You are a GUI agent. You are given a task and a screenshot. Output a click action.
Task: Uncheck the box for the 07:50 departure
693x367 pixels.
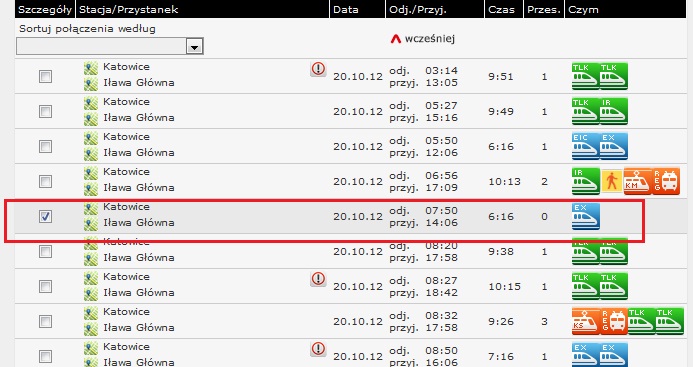(x=45, y=216)
